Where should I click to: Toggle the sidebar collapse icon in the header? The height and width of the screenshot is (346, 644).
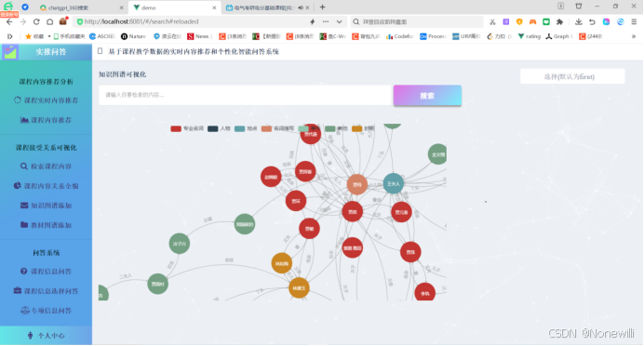click(100, 51)
